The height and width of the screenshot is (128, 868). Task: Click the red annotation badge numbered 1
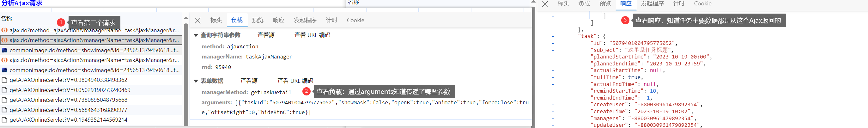click(61, 22)
